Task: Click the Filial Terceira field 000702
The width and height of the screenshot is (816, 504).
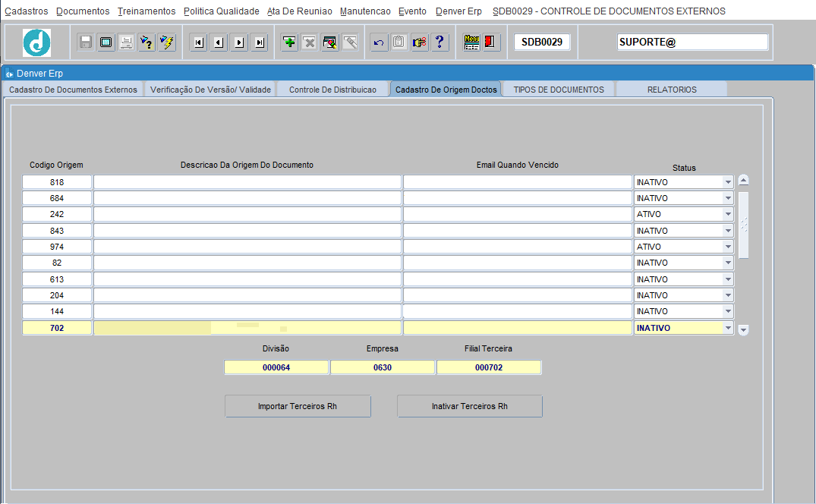Action: [489, 367]
